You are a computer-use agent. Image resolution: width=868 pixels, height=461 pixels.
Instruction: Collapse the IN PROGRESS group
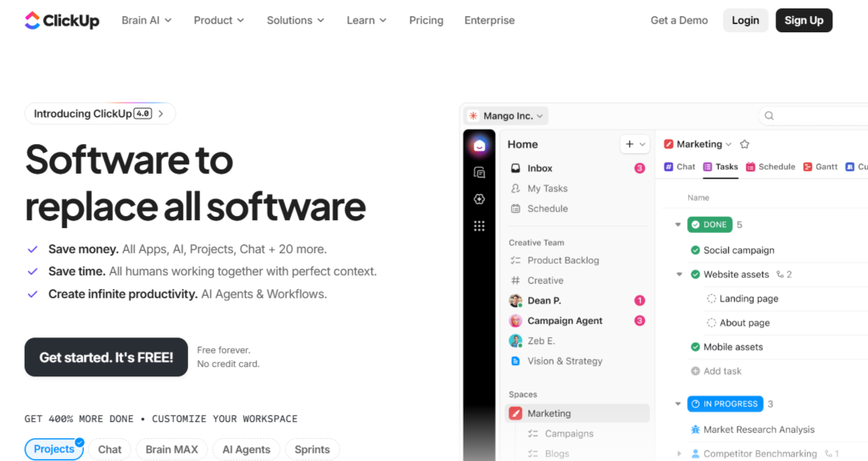tap(678, 404)
